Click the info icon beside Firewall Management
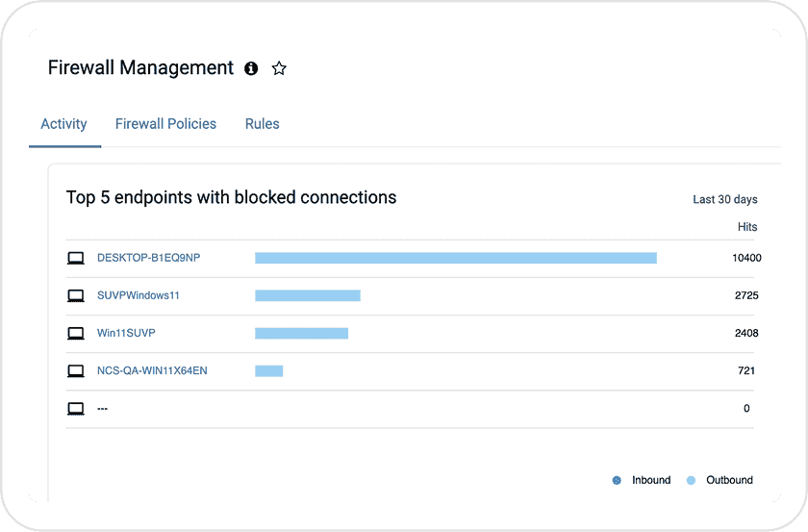The width and height of the screenshot is (808, 532). 251,68
